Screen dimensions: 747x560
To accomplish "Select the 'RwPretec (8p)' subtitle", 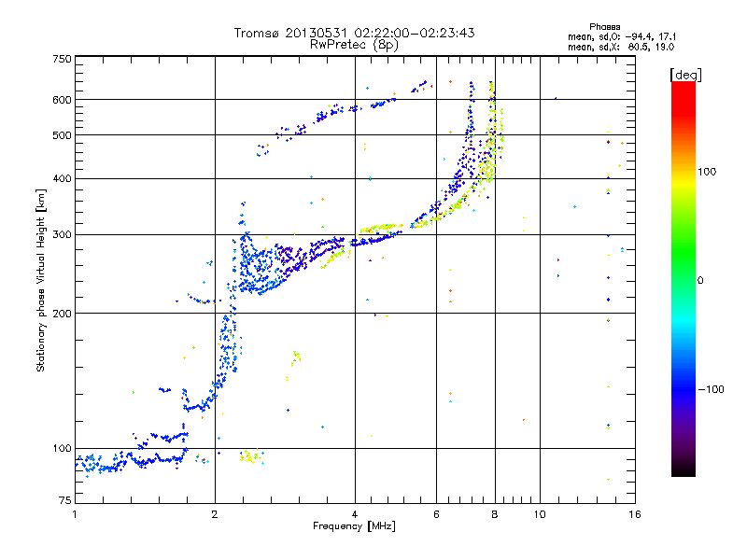I will 355,45.
